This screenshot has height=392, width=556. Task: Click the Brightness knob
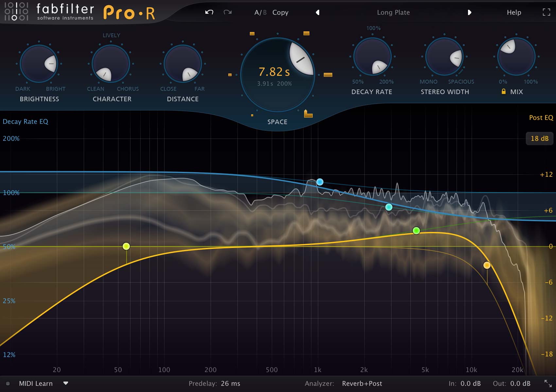(x=39, y=64)
